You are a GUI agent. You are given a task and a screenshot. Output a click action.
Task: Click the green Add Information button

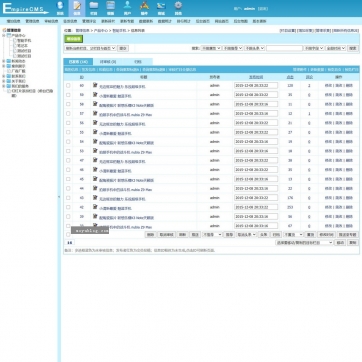pyautogui.click(x=73, y=39)
